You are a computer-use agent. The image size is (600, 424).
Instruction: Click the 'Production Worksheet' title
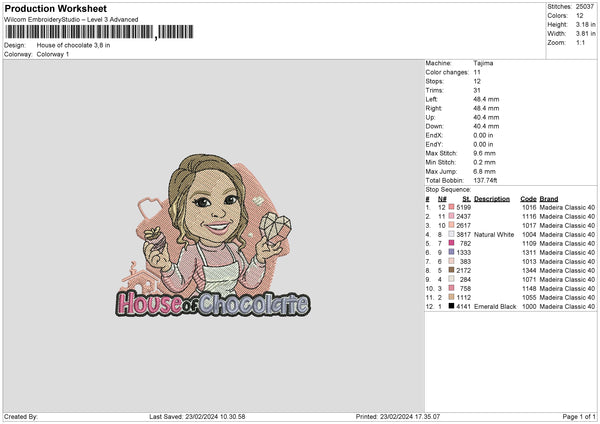[x=56, y=8]
